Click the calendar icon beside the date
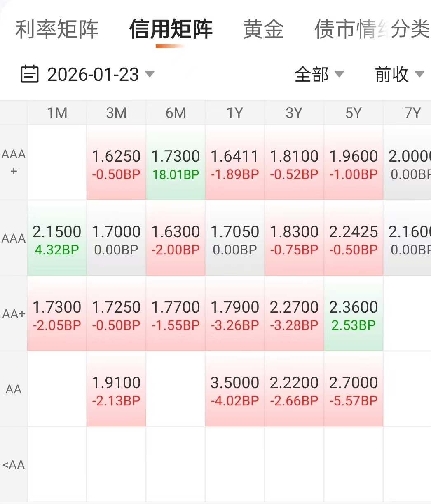Viewport: 431px width, 504px height. coord(30,75)
